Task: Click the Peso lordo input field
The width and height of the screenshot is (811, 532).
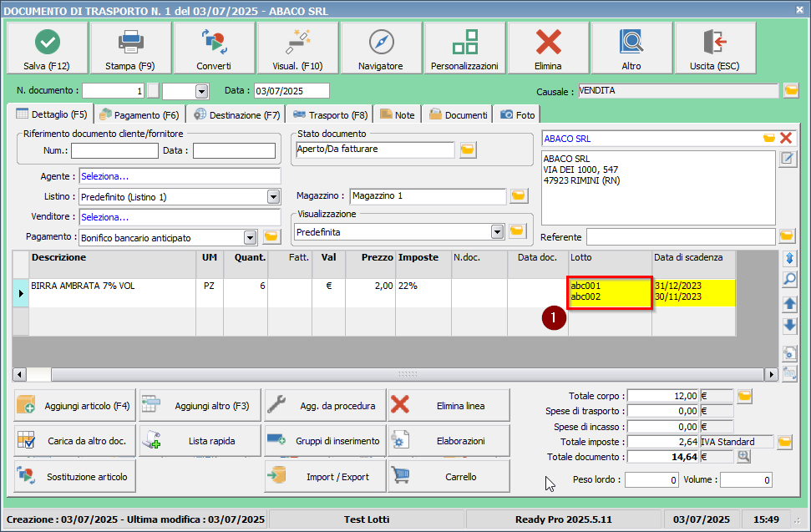Action: click(651, 479)
